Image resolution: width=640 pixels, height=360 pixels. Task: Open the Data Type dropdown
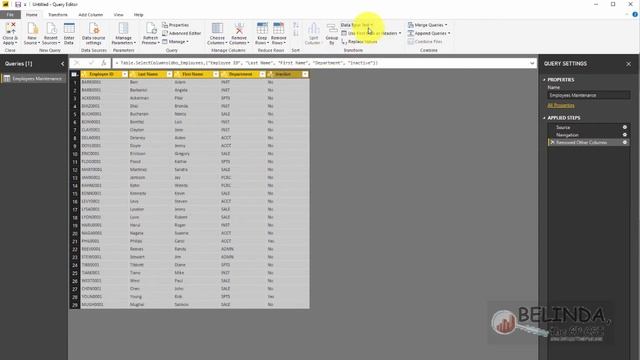click(356, 25)
